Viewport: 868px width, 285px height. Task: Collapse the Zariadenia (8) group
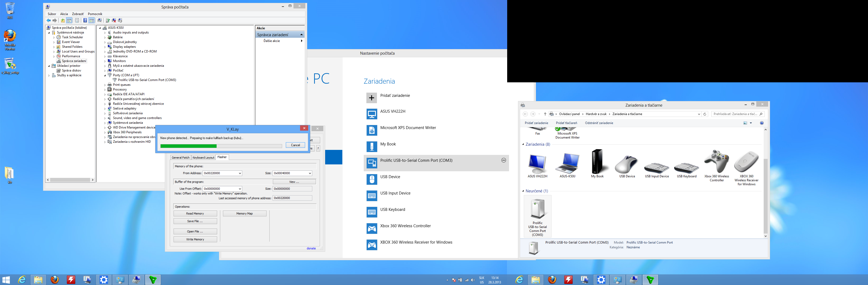click(523, 144)
